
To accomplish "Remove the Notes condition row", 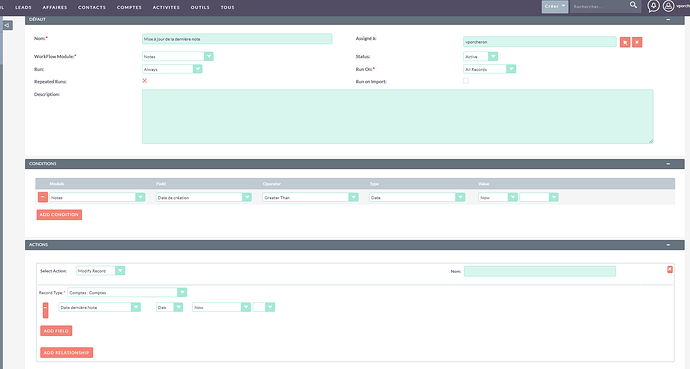I will coord(43,197).
